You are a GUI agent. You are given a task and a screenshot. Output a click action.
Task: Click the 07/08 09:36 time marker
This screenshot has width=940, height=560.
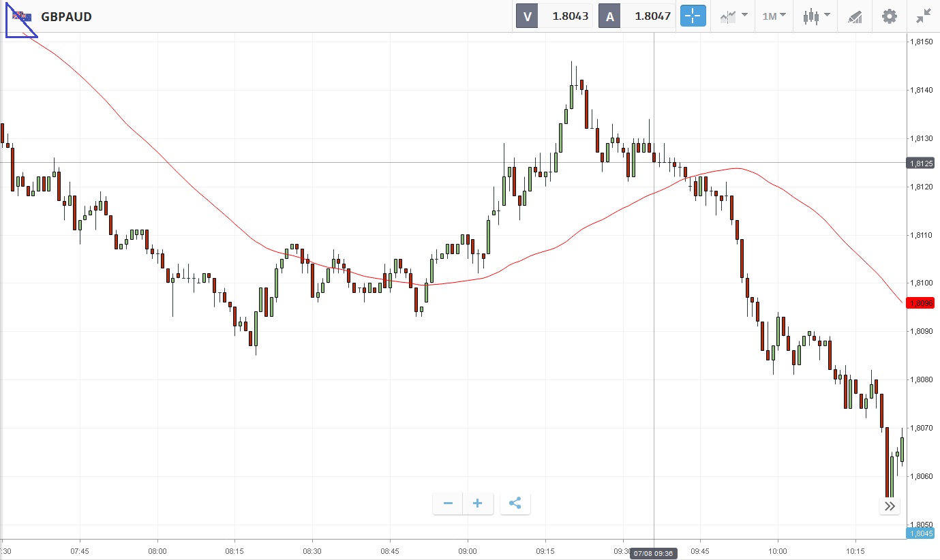tap(653, 553)
